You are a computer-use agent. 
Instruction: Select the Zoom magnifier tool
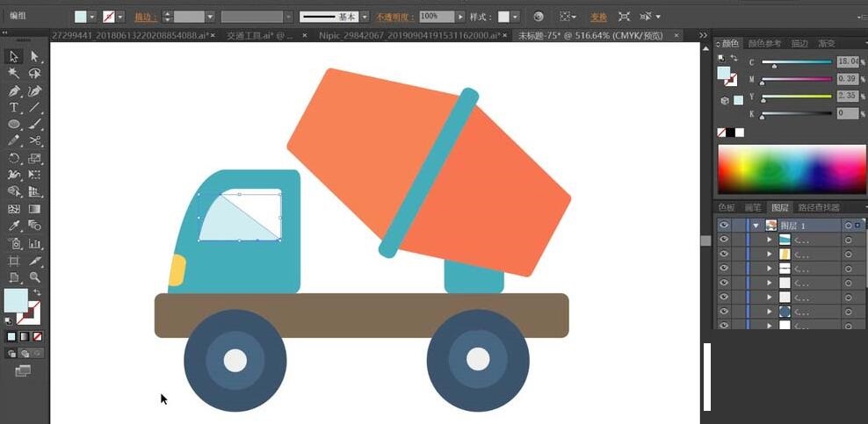(x=35, y=277)
